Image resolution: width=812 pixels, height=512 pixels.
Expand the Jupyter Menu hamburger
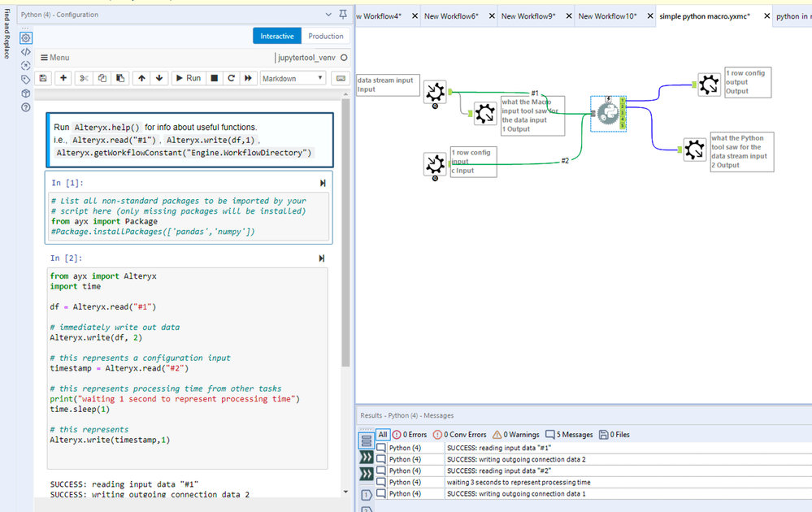pyautogui.click(x=55, y=58)
